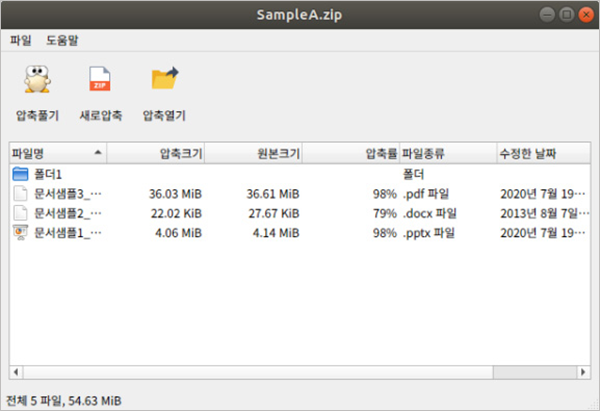Click the 22.02 KiB compressed size
The height and width of the screenshot is (411, 600).
(x=176, y=214)
